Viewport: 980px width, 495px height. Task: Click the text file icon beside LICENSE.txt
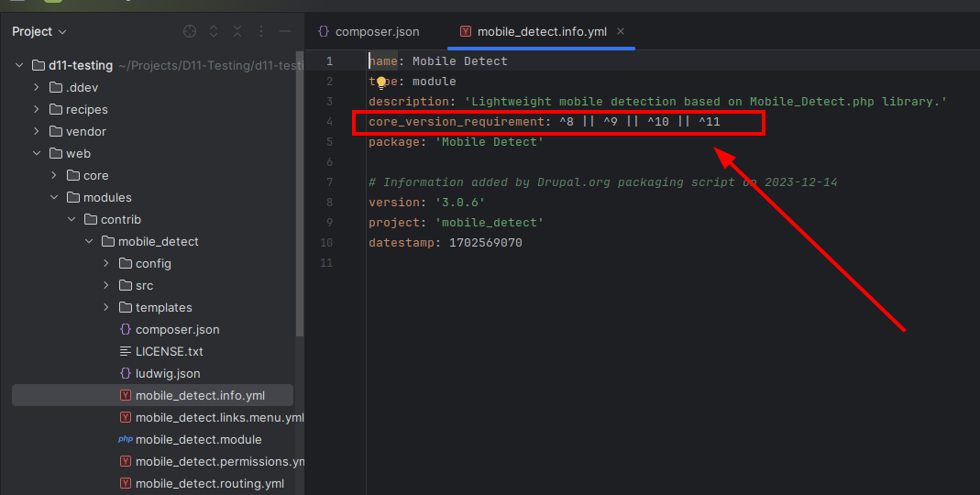126,351
